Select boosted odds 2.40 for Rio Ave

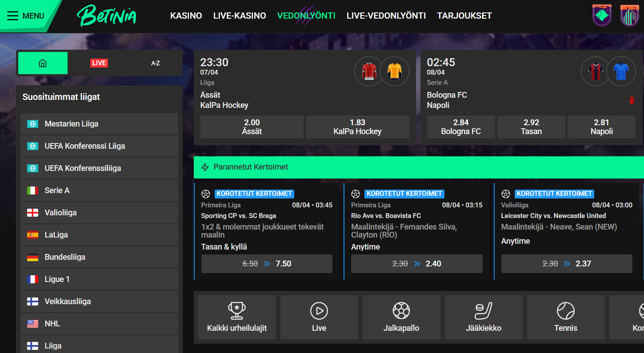pyautogui.click(x=417, y=264)
